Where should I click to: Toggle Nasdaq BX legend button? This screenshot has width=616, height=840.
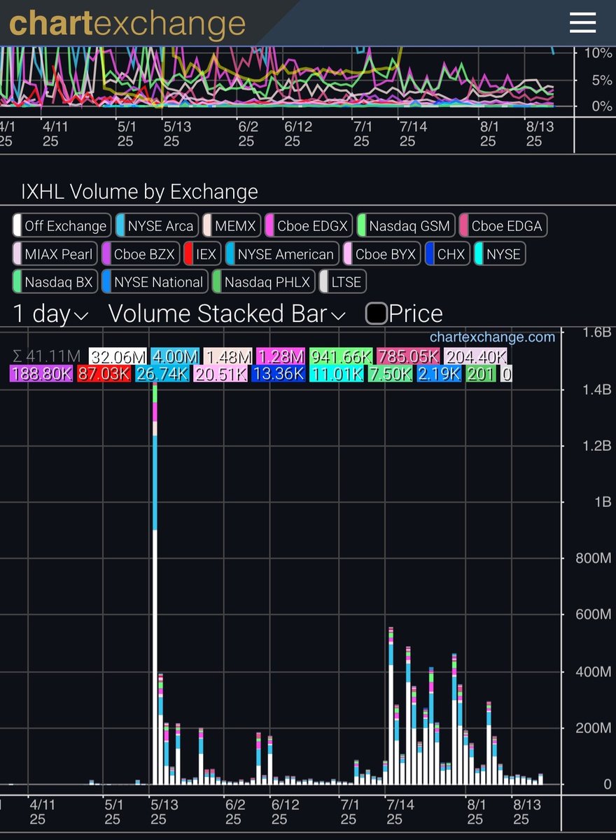pos(55,281)
